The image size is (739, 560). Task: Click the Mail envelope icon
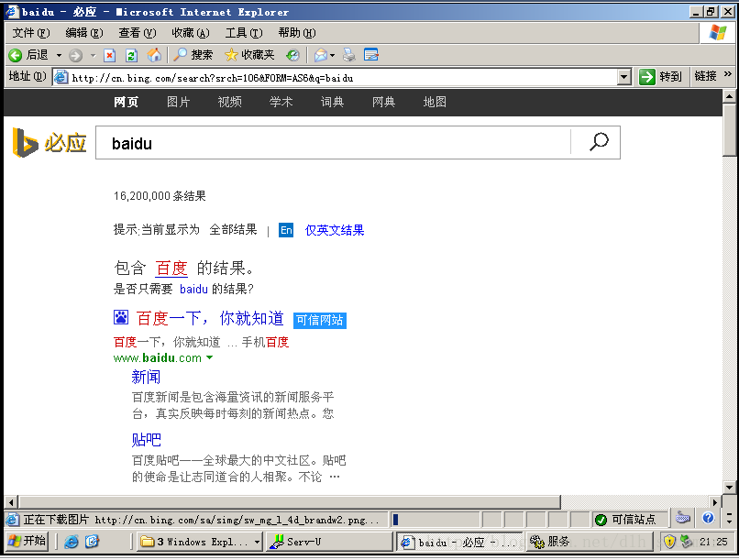coord(321,55)
